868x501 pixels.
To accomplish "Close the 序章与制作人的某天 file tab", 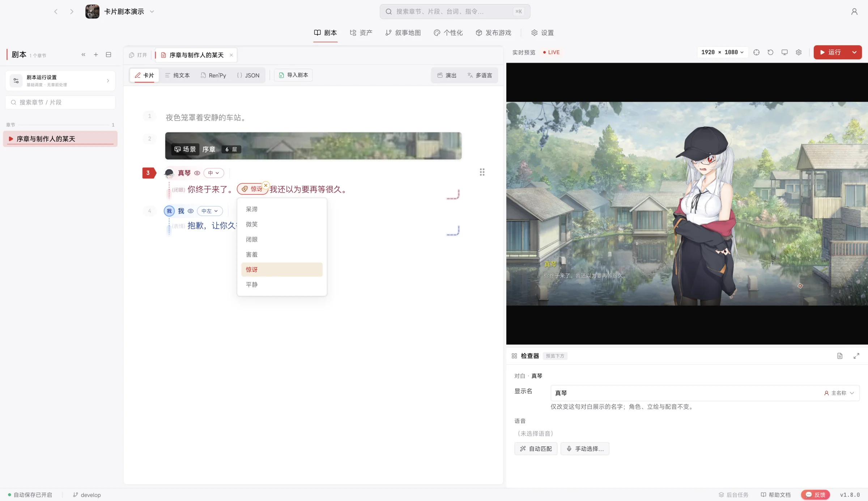I will click(x=231, y=55).
